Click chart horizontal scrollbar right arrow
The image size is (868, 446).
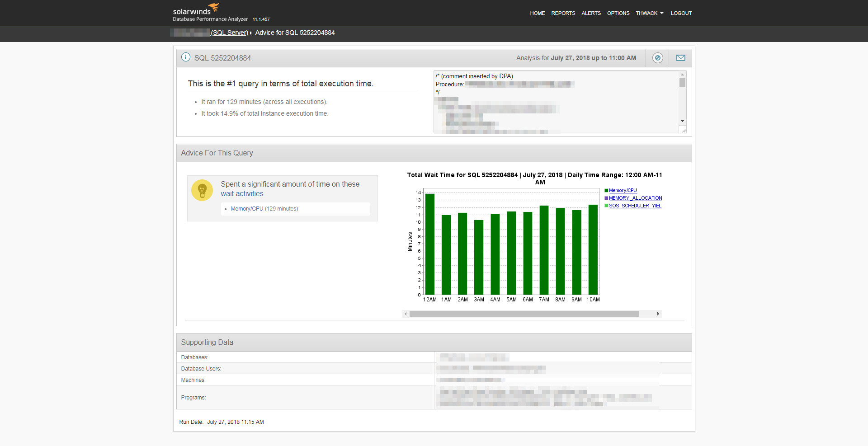click(658, 314)
